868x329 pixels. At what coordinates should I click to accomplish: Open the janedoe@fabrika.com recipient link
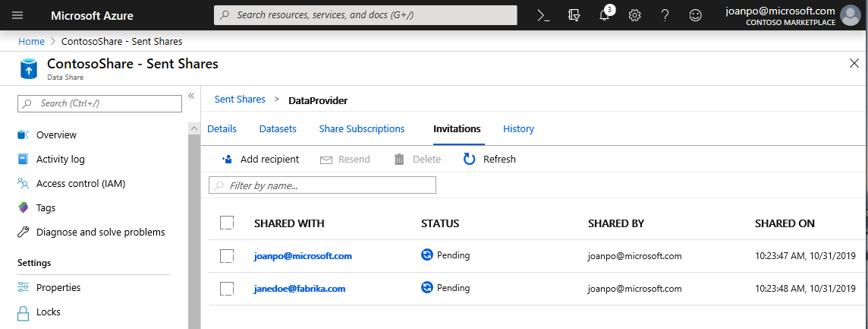point(300,289)
